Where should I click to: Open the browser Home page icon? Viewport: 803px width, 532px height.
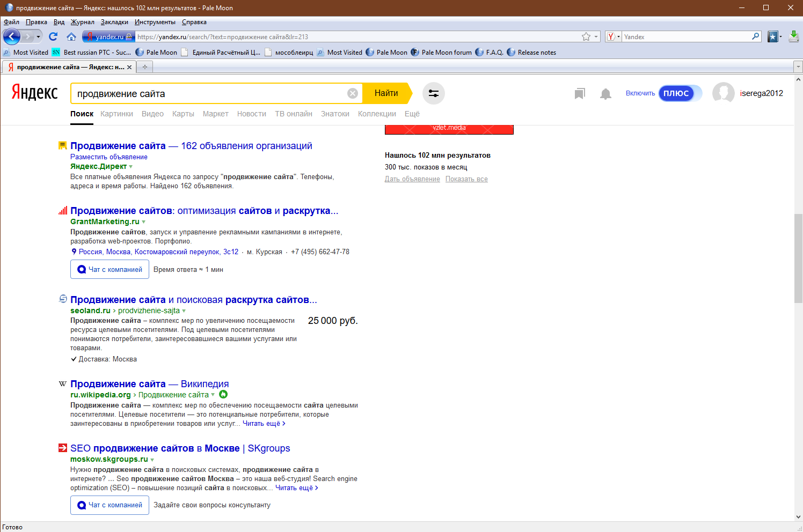coord(71,36)
